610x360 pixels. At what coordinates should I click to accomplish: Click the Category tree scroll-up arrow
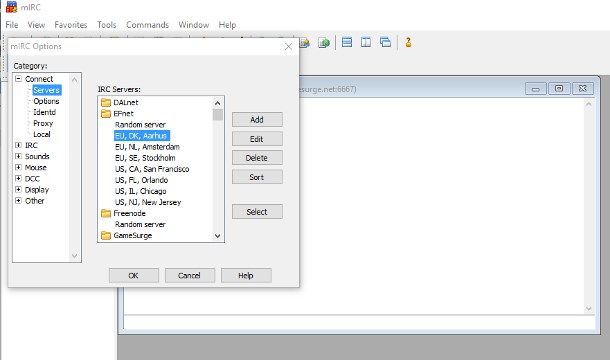[x=75, y=79]
